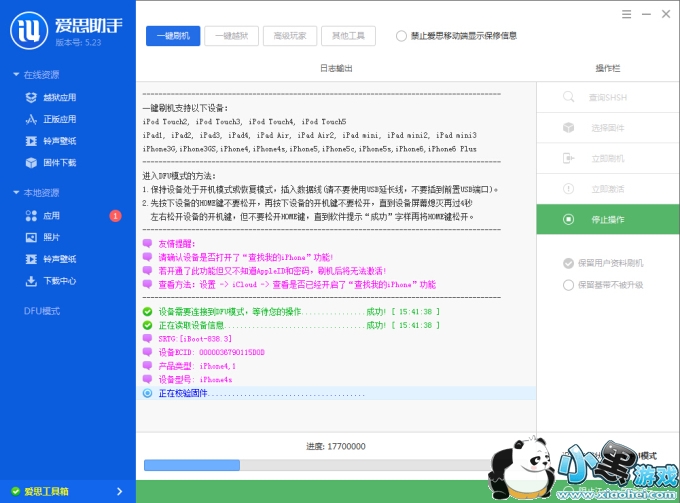This screenshot has width=680, height=503.
Task: Click the 立即激活 button
Action: tap(608, 189)
